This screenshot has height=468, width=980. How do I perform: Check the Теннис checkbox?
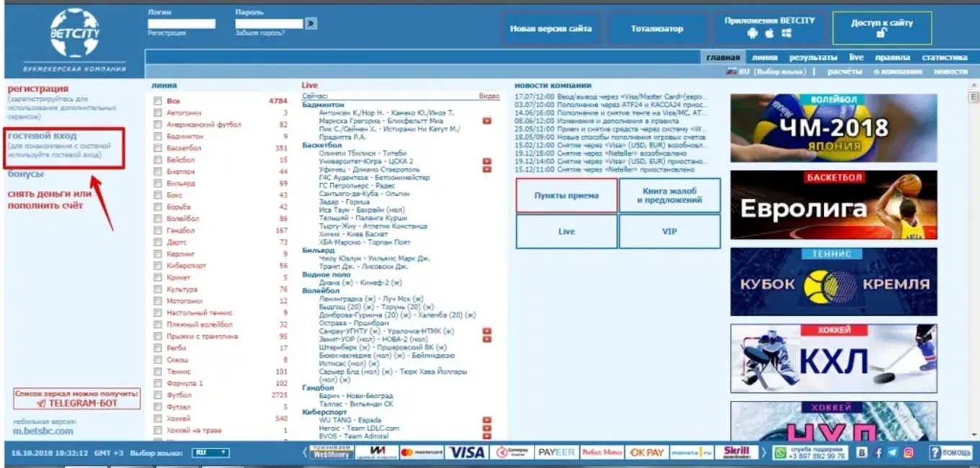click(x=157, y=371)
